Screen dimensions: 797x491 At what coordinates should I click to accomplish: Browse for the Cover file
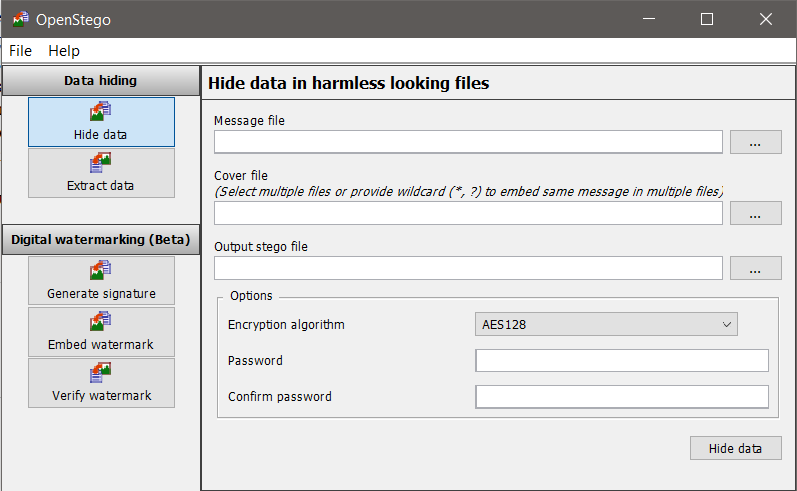[x=755, y=213]
